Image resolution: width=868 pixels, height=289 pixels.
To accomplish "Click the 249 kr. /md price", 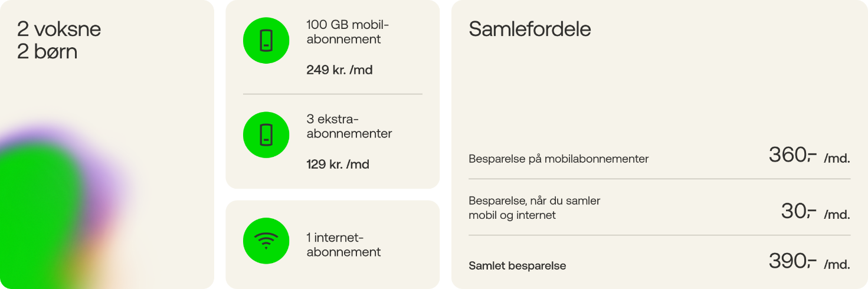I will click(339, 70).
